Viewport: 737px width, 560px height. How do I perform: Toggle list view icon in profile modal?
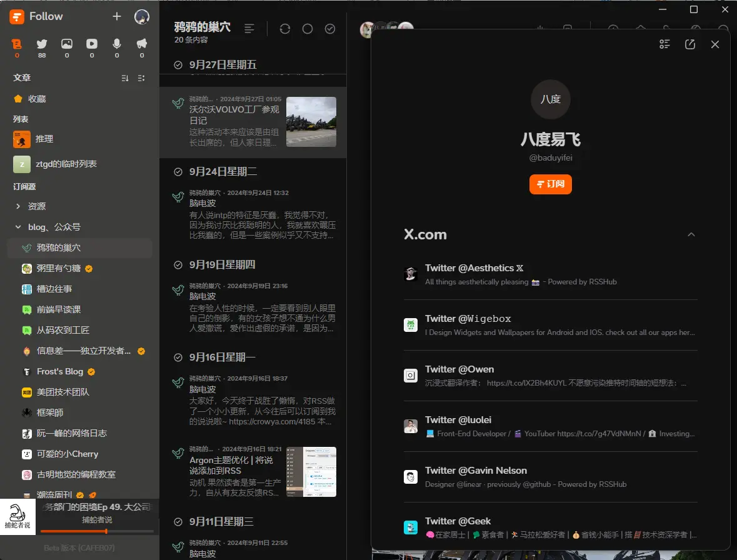(x=664, y=44)
